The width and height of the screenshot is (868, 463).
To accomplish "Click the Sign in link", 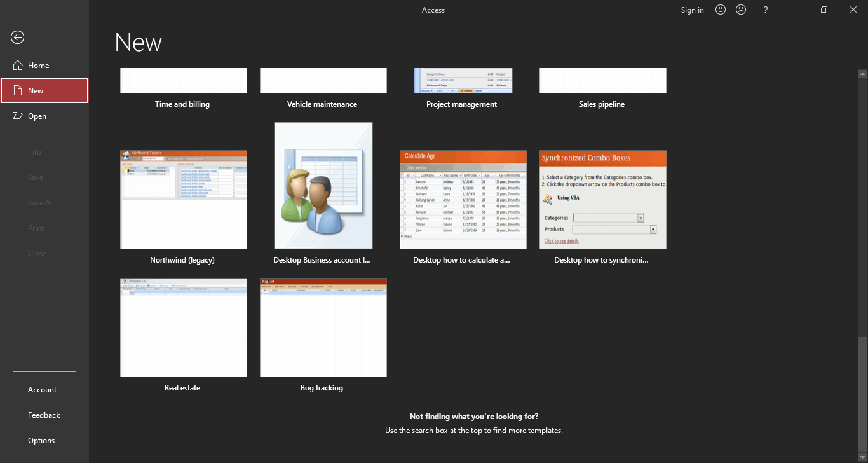I will [692, 10].
